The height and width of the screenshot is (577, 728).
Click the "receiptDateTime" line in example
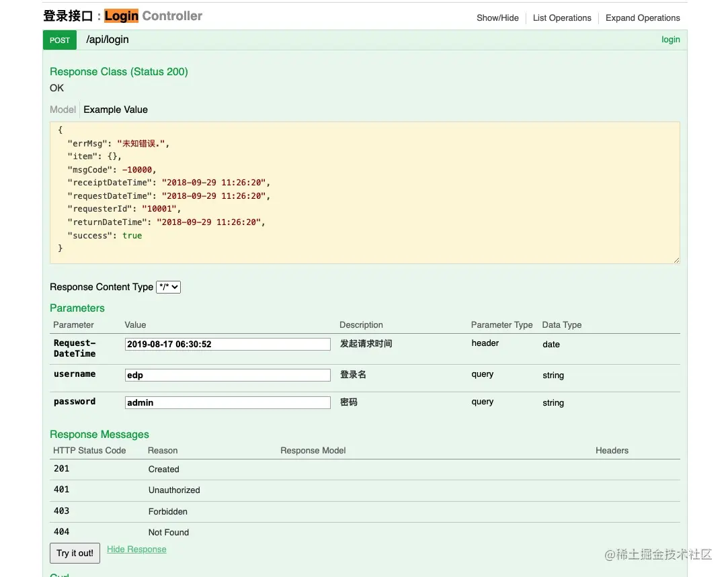(169, 182)
